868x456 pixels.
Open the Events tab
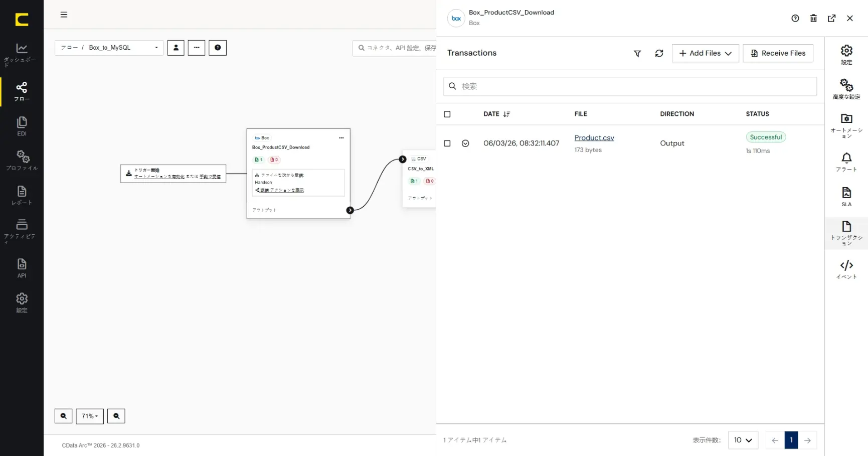[846, 269]
